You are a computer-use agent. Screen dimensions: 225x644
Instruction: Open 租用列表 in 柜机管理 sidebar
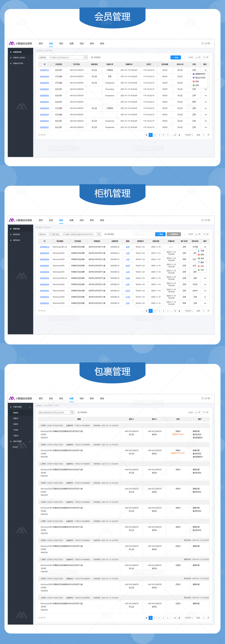coord(16,235)
